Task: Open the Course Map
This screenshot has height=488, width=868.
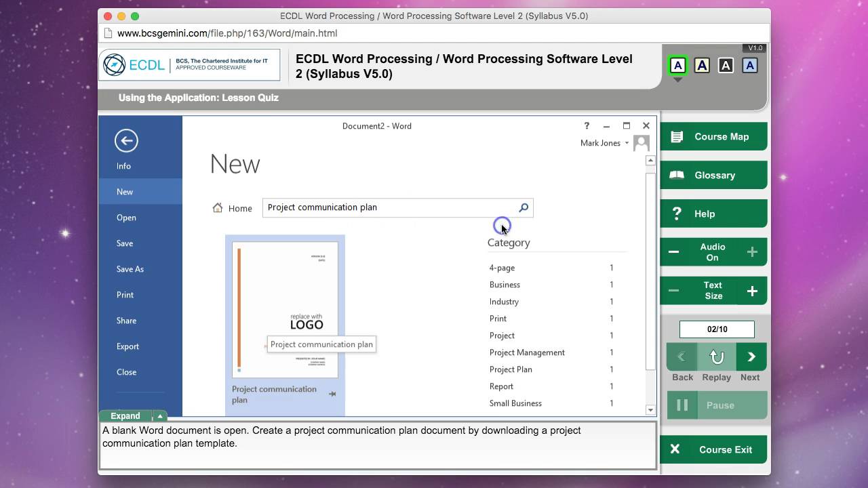Action: click(715, 136)
